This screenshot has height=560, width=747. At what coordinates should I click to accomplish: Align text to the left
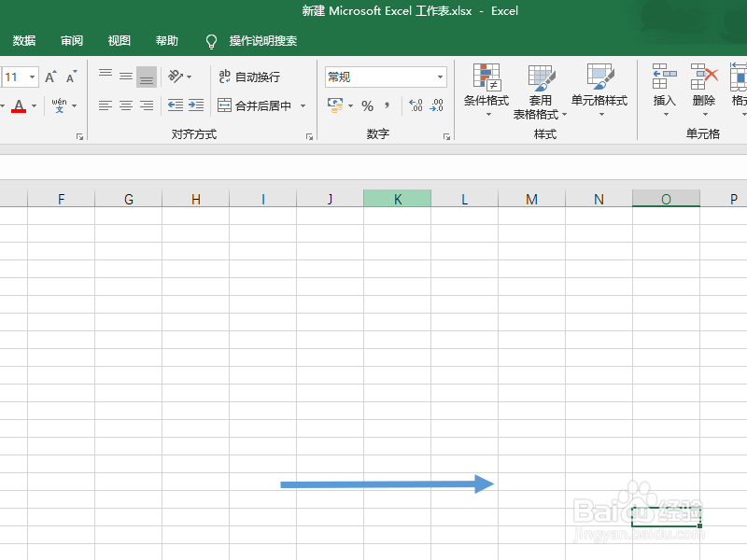[106, 105]
